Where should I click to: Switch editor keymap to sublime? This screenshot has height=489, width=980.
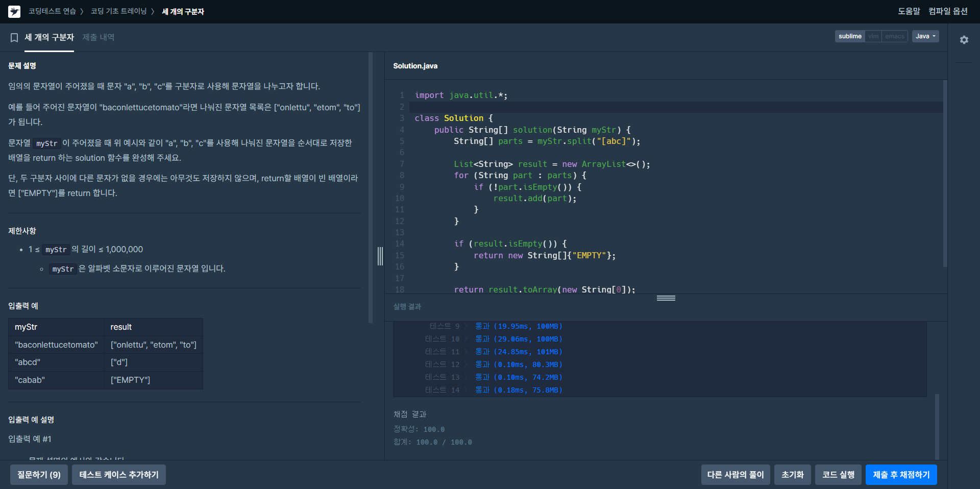(850, 36)
